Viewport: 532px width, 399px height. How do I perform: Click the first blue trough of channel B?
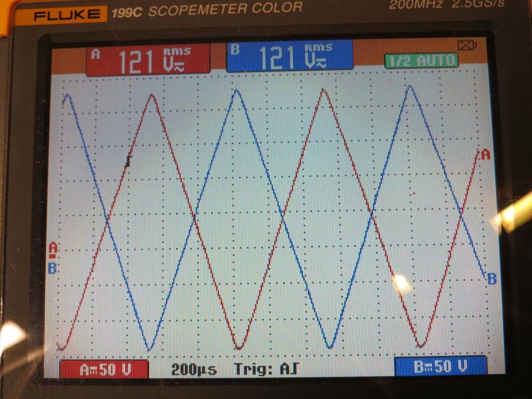click(150, 348)
